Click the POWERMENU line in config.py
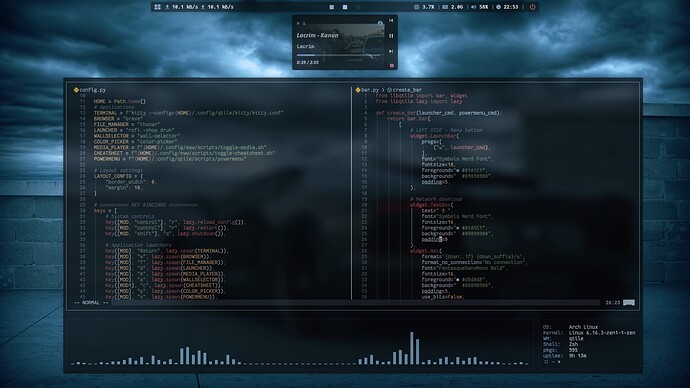690x388 pixels. [170, 159]
